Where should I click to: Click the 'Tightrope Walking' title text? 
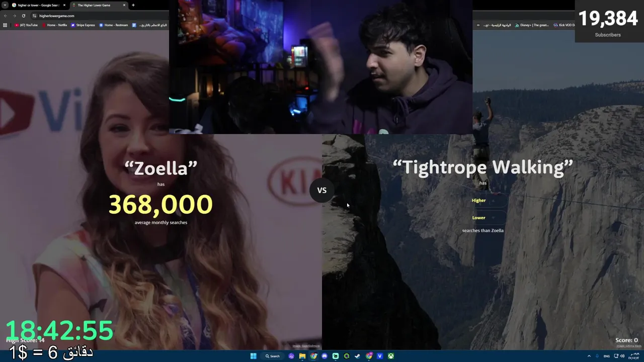tap(483, 167)
